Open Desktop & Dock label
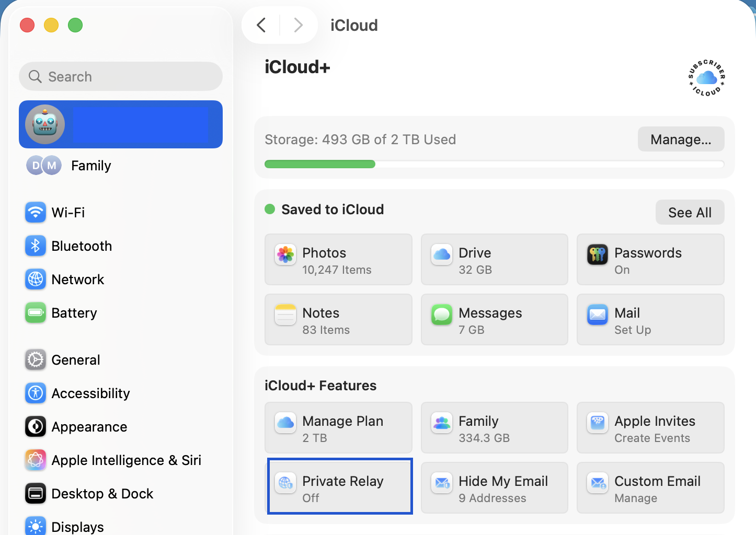Image resolution: width=756 pixels, height=535 pixels. click(x=102, y=494)
